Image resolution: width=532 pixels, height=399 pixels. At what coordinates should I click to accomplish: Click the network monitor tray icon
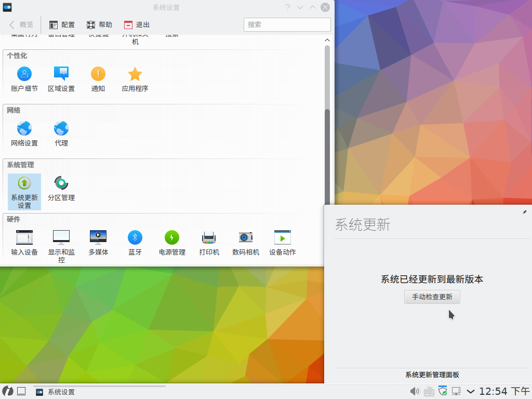(x=456, y=392)
